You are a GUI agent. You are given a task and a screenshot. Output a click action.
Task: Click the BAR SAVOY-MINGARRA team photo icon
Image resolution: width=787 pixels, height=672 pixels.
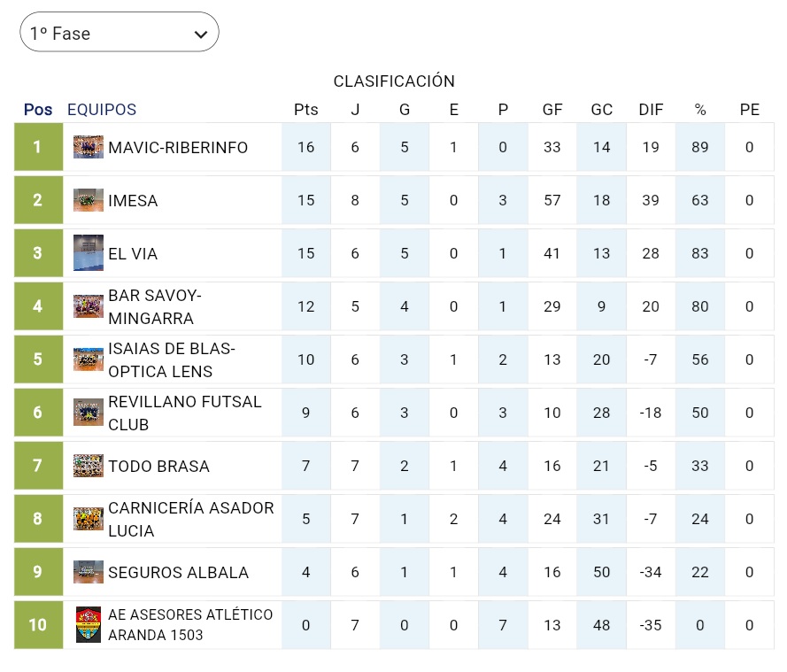[x=89, y=306]
